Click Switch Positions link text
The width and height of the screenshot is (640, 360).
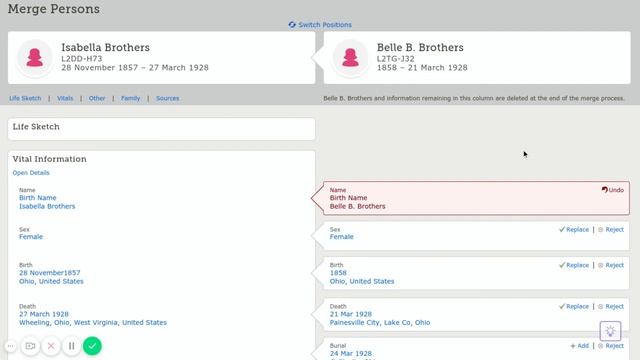click(325, 25)
